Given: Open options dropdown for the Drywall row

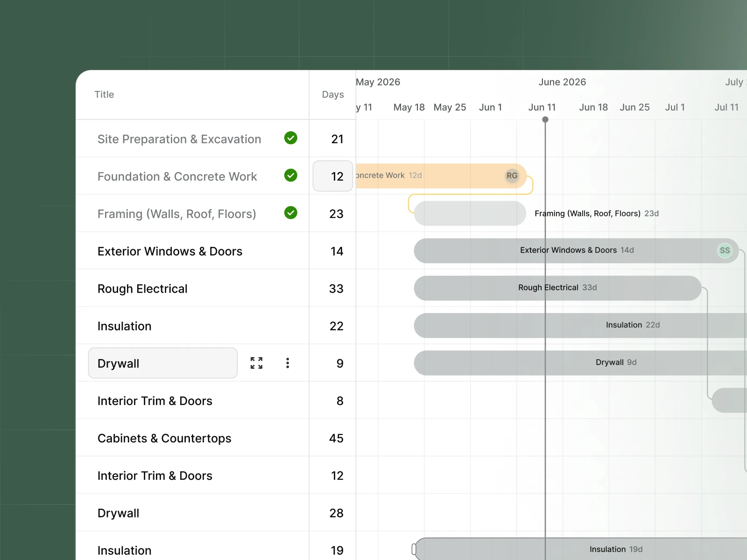Looking at the screenshot, I should [x=288, y=363].
